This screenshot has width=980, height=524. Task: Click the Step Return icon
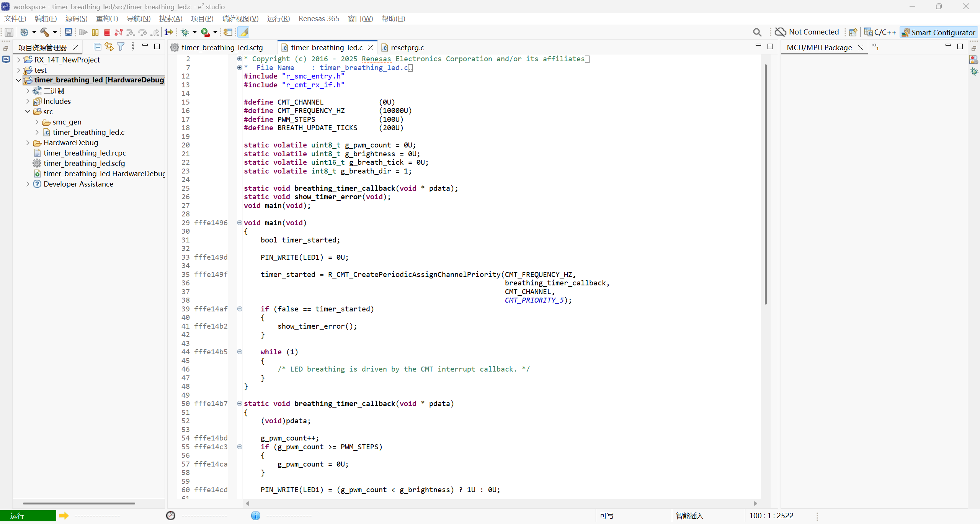(x=155, y=32)
